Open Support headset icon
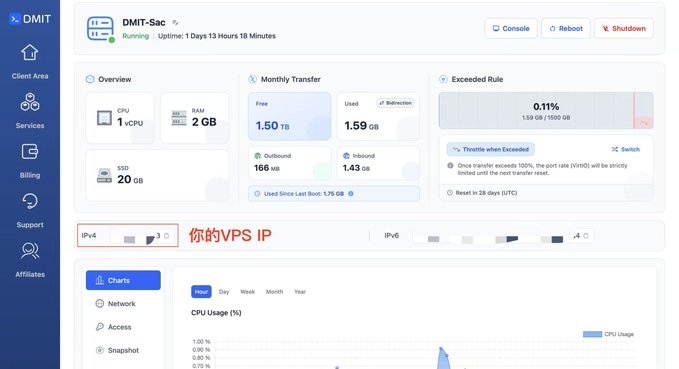This screenshot has height=369, width=679. [29, 201]
